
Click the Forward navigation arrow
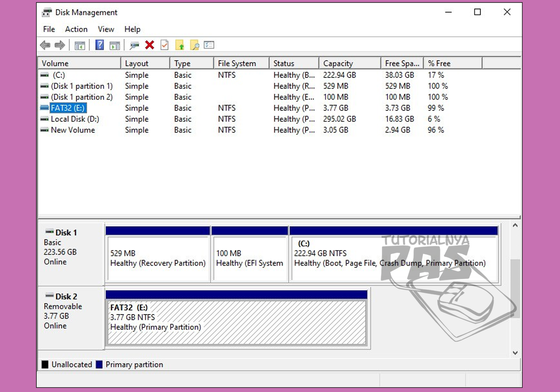60,45
